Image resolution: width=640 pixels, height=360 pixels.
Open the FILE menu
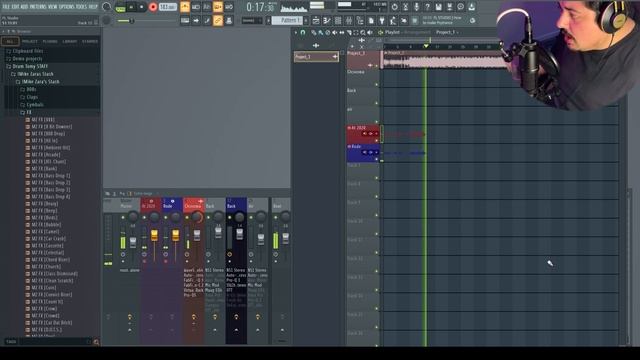pyautogui.click(x=6, y=7)
